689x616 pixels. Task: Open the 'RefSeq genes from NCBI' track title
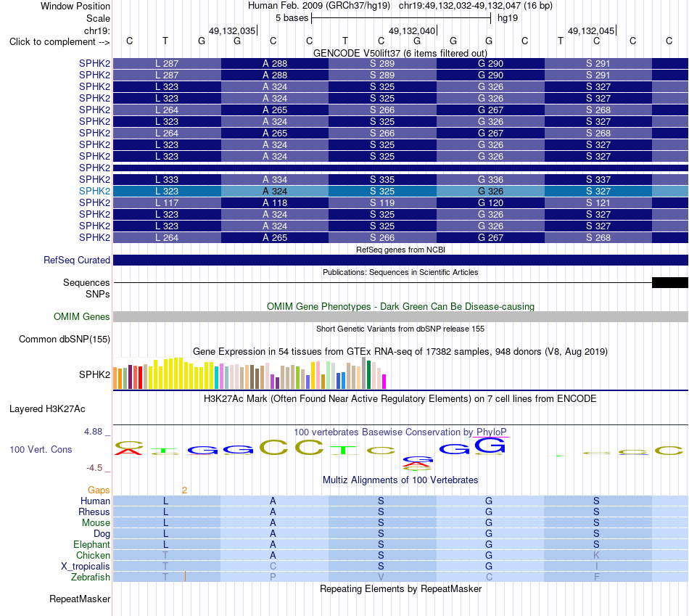pyautogui.click(x=400, y=250)
